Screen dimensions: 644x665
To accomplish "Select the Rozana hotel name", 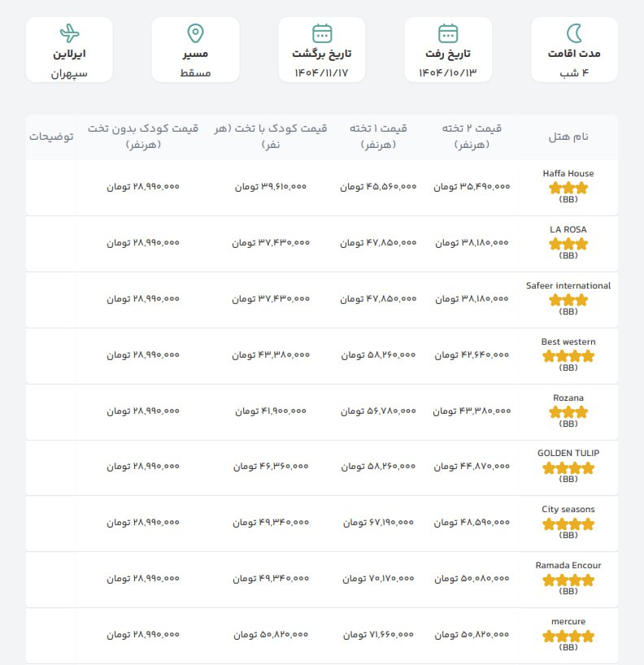I will pos(568,398).
